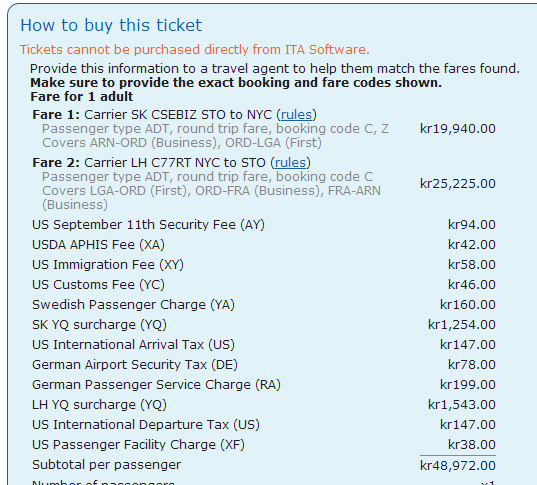The width and height of the screenshot is (537, 485).
Task: Open the rules link for Fare 2
Action: click(290, 163)
